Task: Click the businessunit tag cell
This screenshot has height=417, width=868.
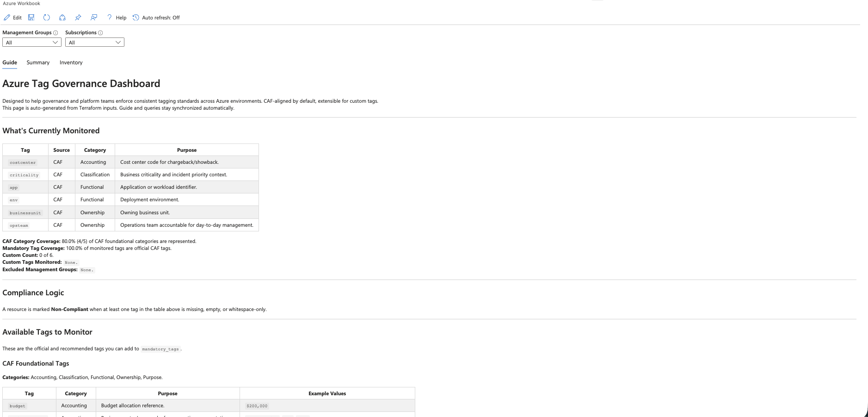Action: (25, 213)
